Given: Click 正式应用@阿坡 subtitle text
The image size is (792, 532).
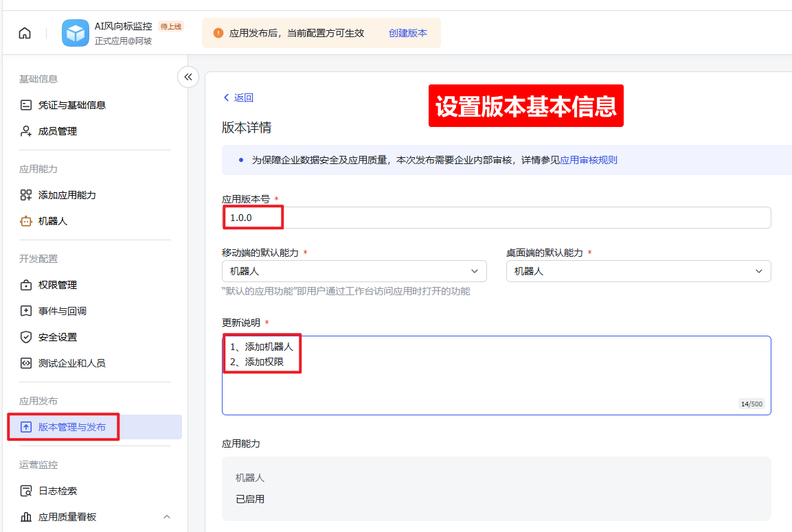Looking at the screenshot, I should point(123,41).
